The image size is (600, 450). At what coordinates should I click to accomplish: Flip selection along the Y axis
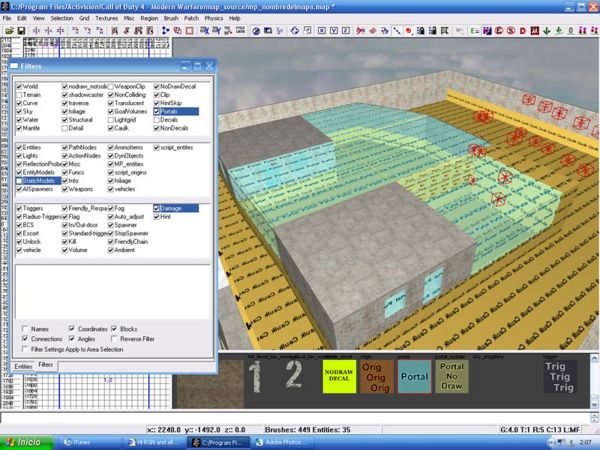(x=48, y=31)
